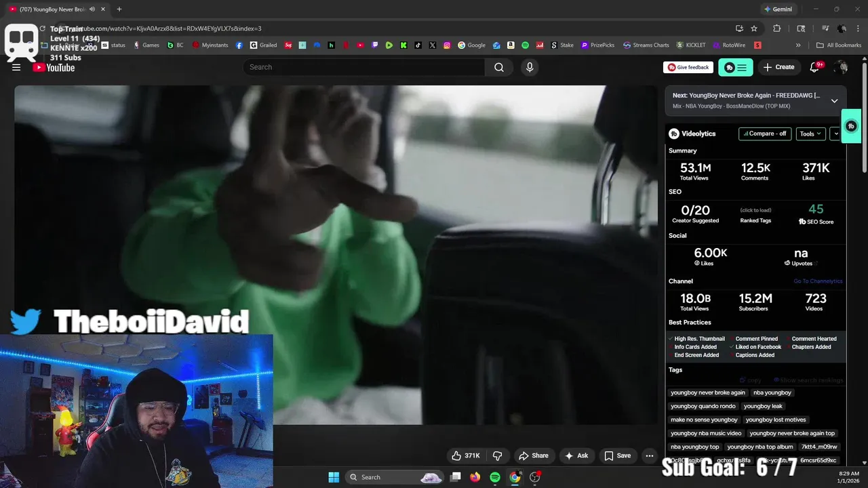Toggle the Compare - off button
Screen dimensions: 868x488
click(765, 134)
